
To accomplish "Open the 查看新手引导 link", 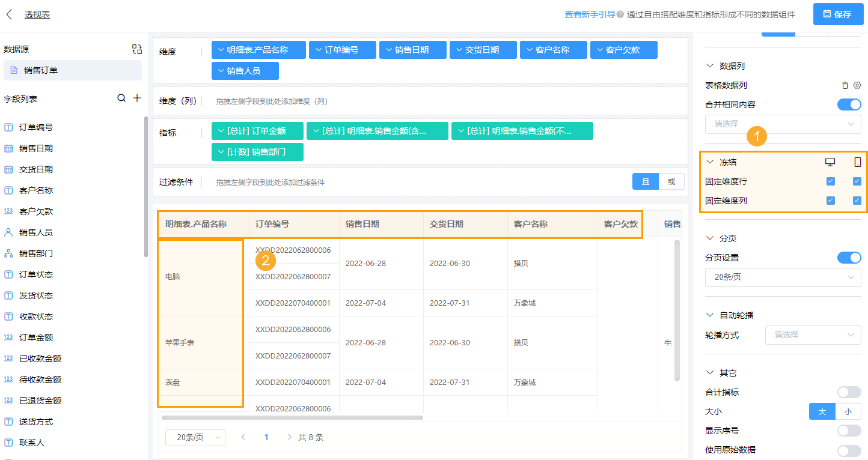I will pos(589,14).
